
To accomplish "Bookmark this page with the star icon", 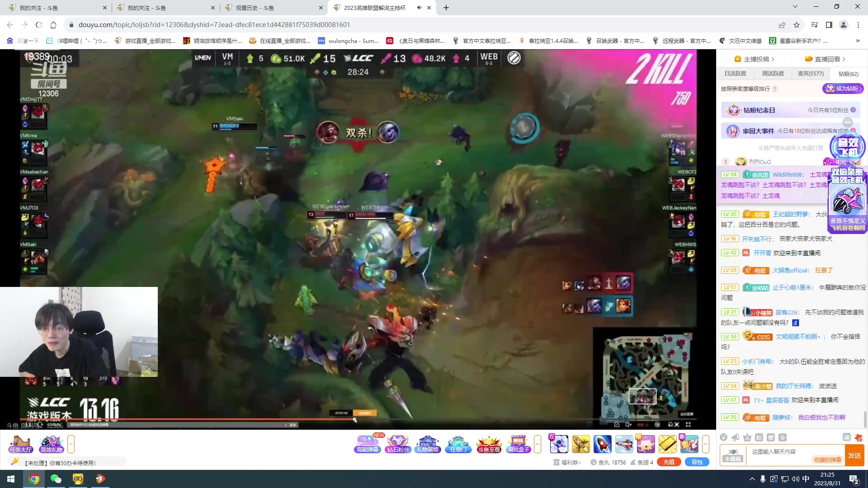I will [797, 25].
